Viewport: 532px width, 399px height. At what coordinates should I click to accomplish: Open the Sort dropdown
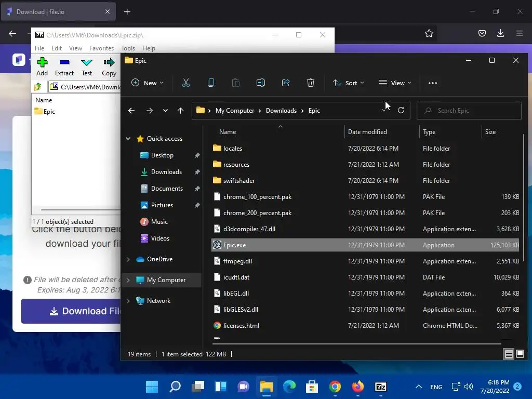tap(348, 83)
